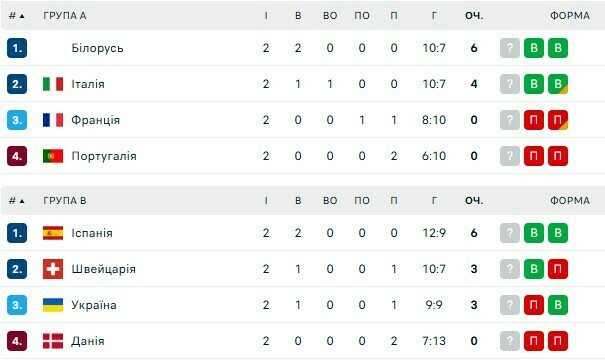
Task: Open the Португалія team link
Action: coord(104,156)
